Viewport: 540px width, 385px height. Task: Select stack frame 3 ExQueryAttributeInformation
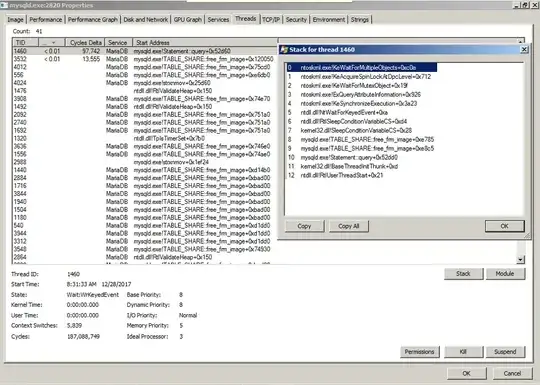point(362,94)
